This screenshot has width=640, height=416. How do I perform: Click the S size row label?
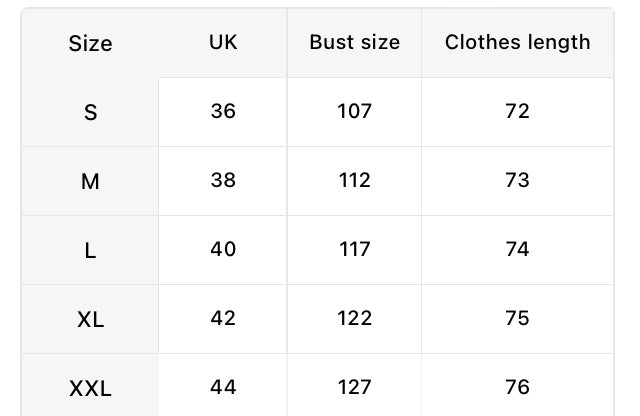click(90, 113)
